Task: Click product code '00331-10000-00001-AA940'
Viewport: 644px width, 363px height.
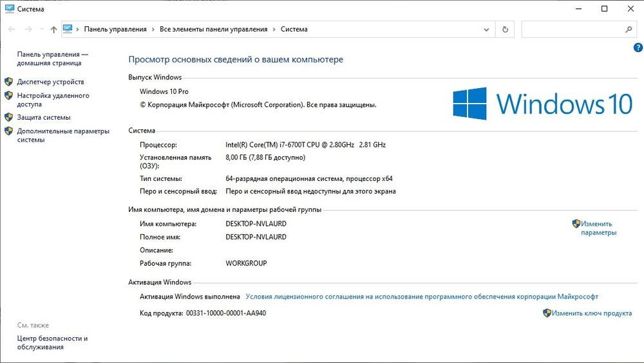Action: (226, 313)
